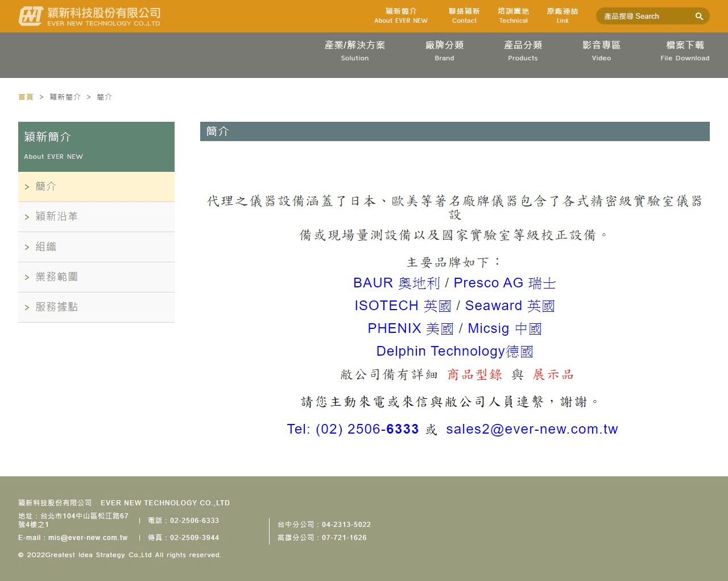Image resolution: width=728 pixels, height=581 pixels.
Task: Click the ISOTECH 英國 brand link
Action: point(403,306)
